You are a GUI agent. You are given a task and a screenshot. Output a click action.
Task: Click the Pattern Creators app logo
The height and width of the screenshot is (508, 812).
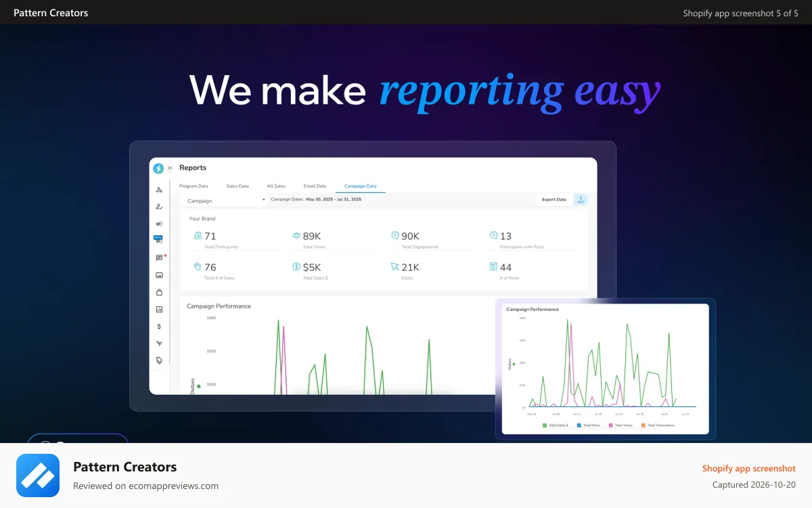pos(38,475)
